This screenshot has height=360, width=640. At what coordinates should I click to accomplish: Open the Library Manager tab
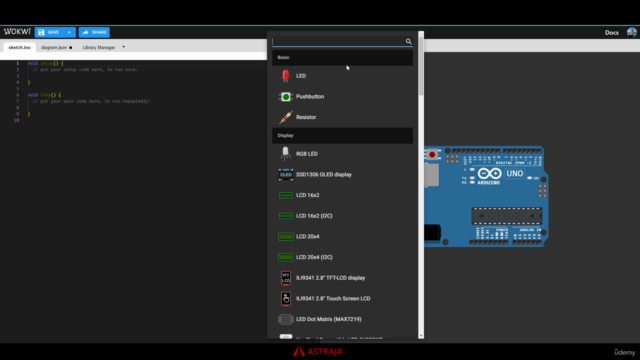99,47
